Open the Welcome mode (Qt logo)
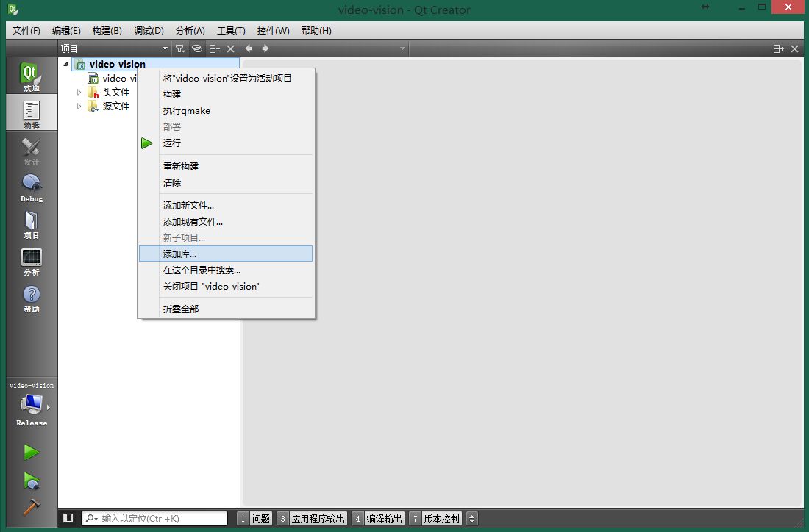Screen dimensions: 809x532 (31, 76)
